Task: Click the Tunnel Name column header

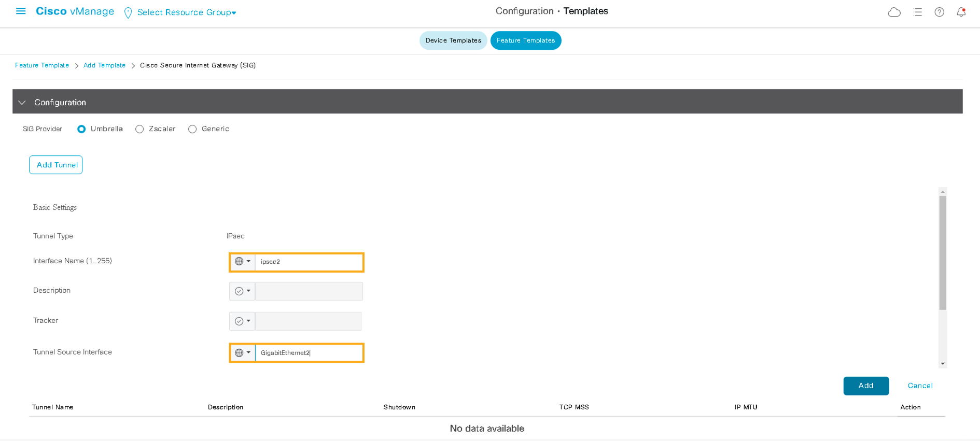Action: (52, 407)
